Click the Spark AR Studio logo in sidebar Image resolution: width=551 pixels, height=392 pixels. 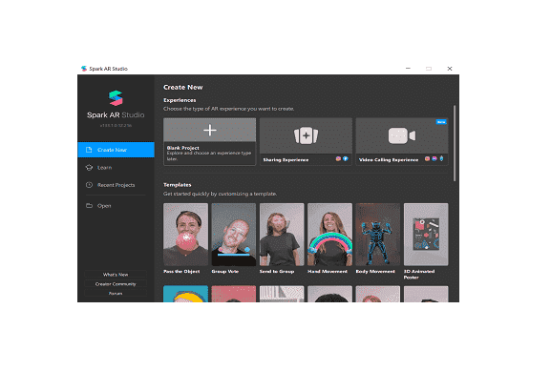pos(116,98)
